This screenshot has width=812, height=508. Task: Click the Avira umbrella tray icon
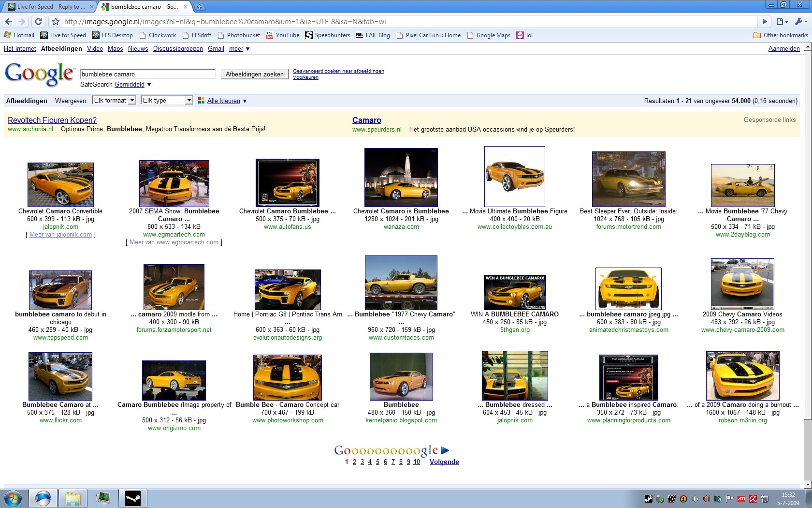pos(753,499)
